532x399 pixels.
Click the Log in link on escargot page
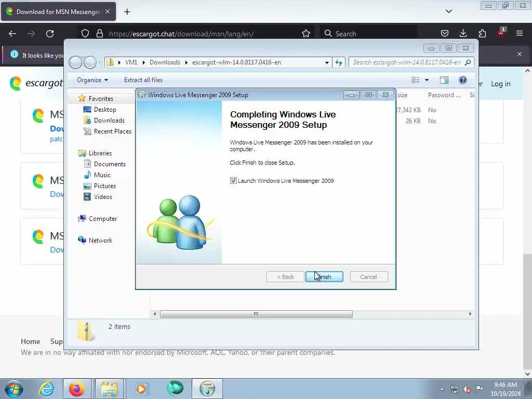point(500,84)
